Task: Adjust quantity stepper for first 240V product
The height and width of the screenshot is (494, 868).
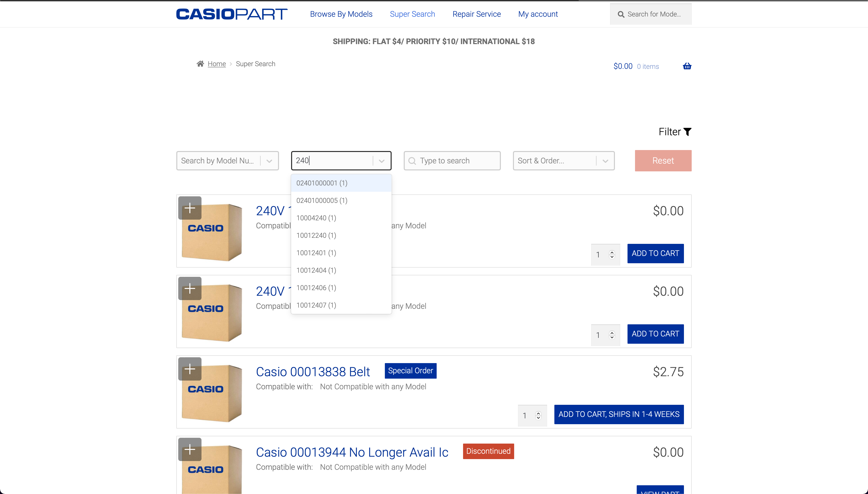Action: (x=612, y=255)
